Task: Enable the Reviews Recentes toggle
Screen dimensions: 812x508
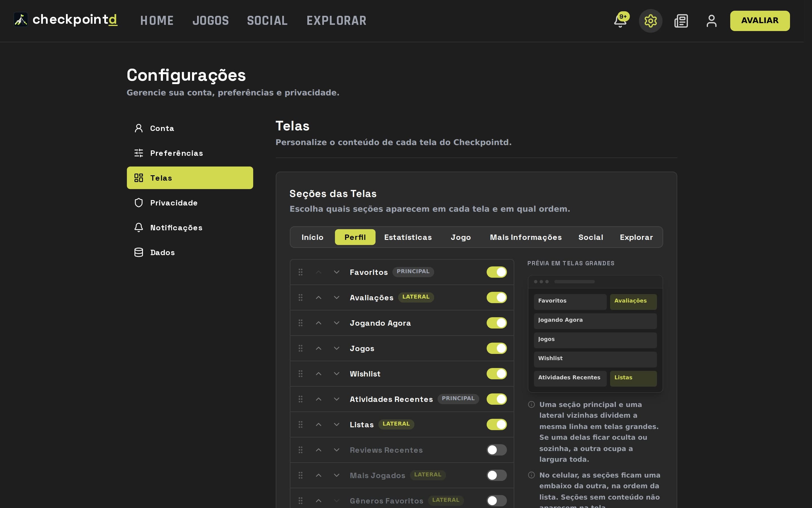Action: coord(497,450)
